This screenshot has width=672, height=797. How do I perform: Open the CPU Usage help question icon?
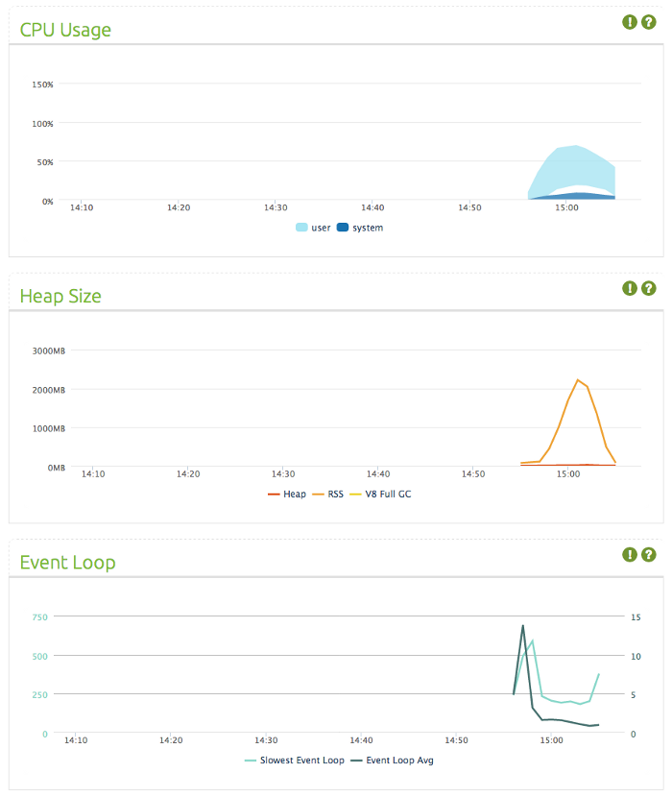[x=648, y=22]
